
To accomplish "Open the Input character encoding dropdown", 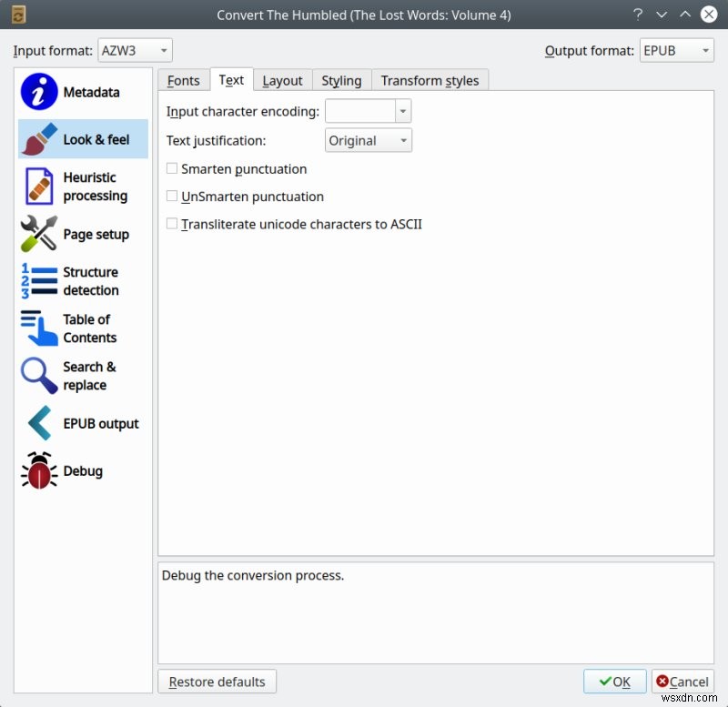I will (403, 110).
